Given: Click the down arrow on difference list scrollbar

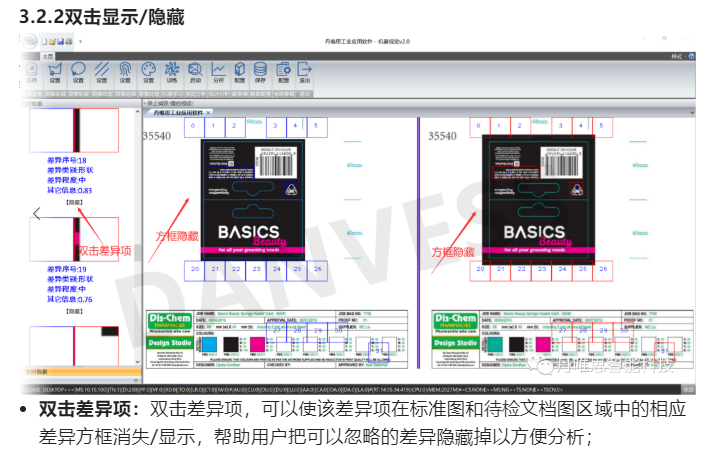Looking at the screenshot, I should (137, 361).
